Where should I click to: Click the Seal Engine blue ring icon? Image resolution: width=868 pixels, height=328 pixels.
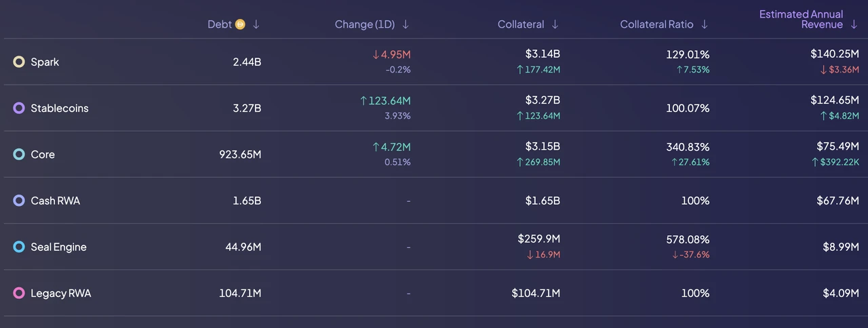pos(19,247)
